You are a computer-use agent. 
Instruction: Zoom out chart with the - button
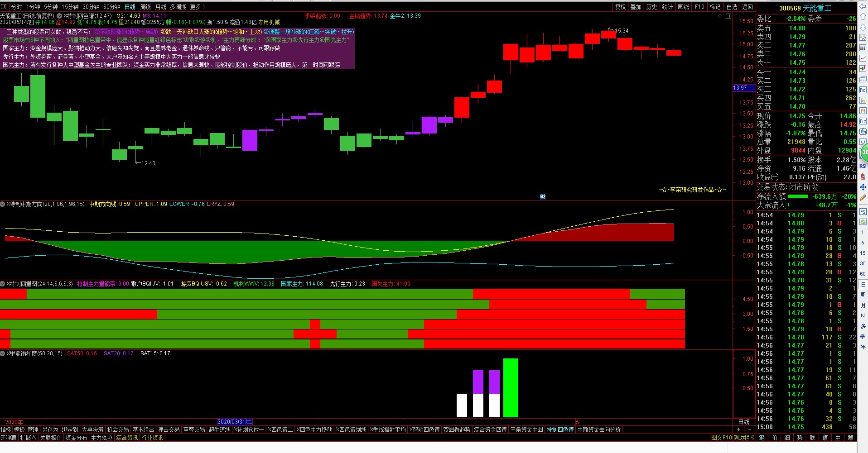[x=750, y=429]
